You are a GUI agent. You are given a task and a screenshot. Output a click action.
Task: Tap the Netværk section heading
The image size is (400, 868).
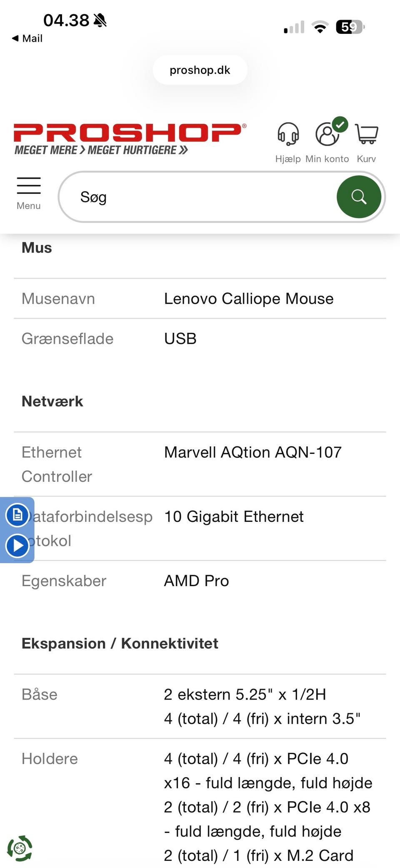52,401
